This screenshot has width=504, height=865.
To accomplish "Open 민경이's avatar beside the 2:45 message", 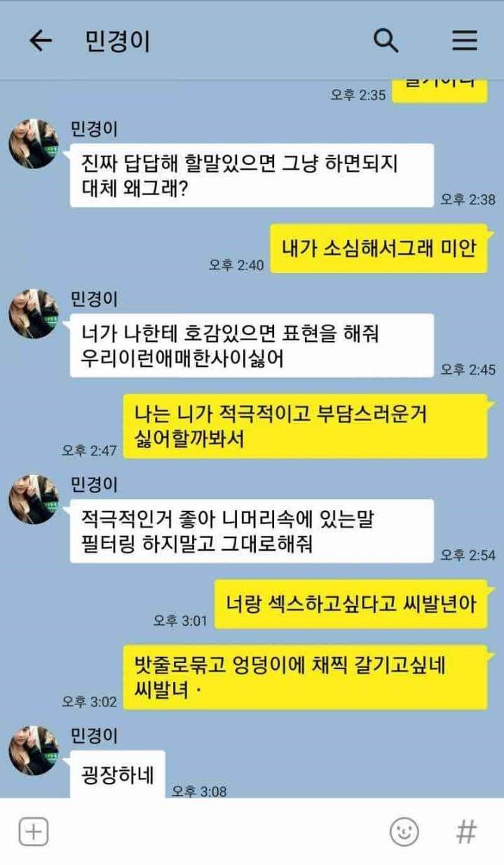I will coord(34,314).
